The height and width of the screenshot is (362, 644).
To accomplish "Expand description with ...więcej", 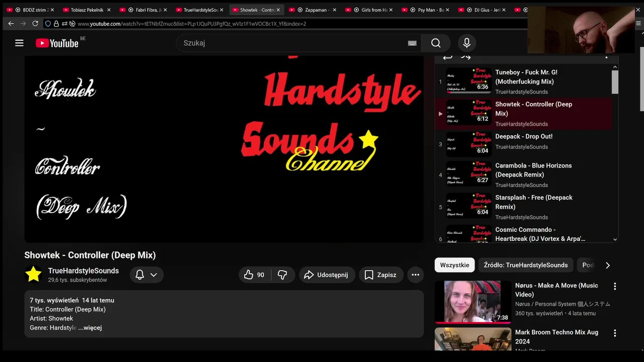I will tap(90, 328).
